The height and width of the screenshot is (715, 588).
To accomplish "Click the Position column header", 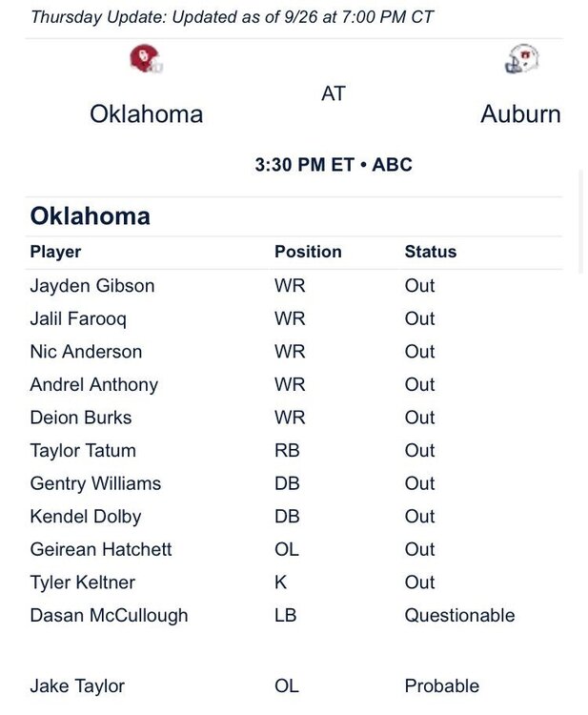I will pyautogui.click(x=308, y=252).
